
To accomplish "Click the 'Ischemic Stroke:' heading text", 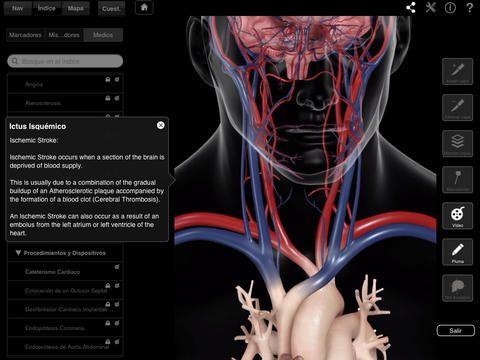I will pyautogui.click(x=34, y=140).
